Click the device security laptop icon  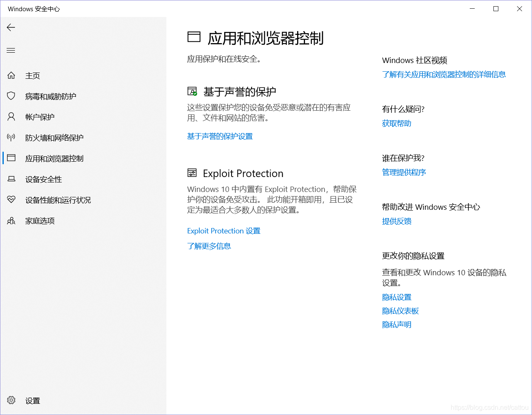click(11, 179)
